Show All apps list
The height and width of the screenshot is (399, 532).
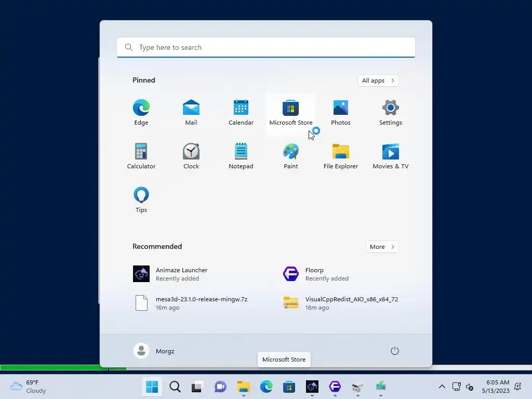tap(378, 81)
